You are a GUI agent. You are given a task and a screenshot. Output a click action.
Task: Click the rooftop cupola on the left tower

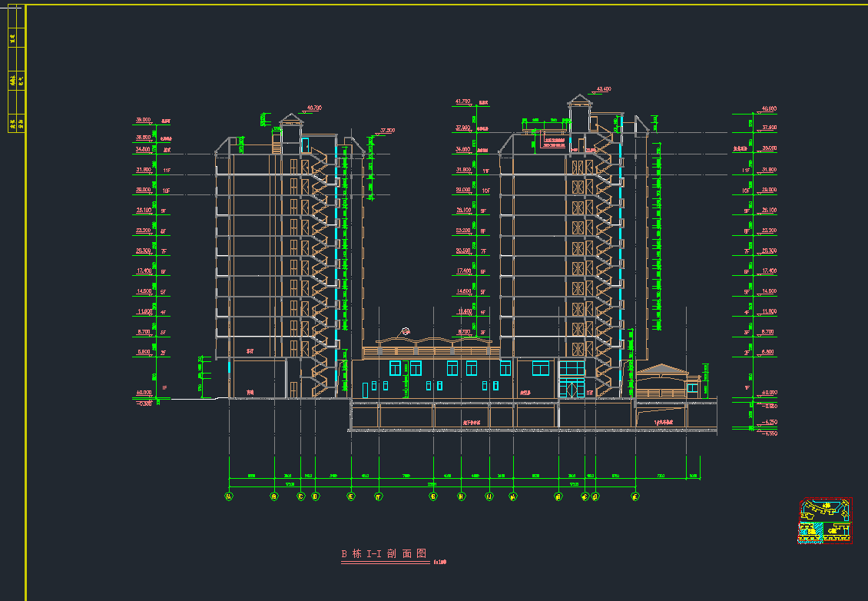pyautogui.click(x=290, y=119)
